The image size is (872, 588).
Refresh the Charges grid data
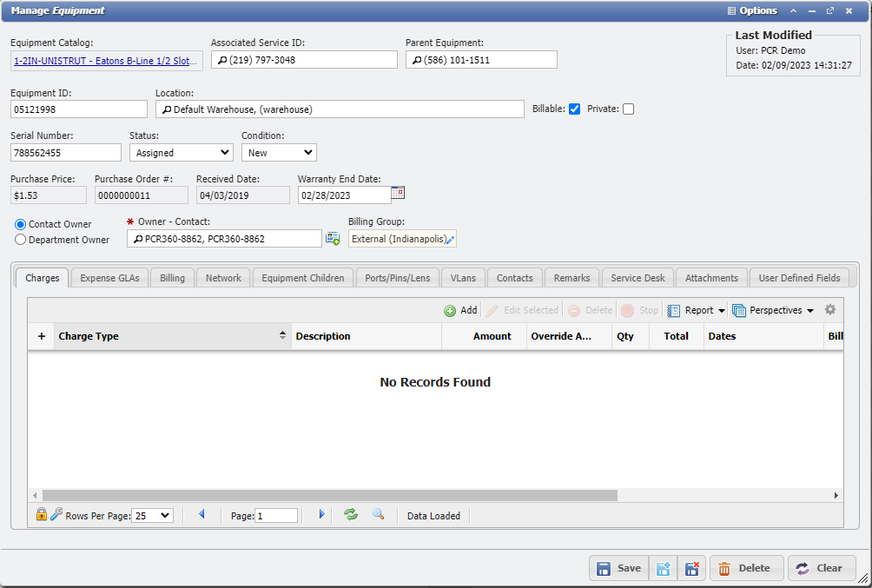[x=351, y=515]
